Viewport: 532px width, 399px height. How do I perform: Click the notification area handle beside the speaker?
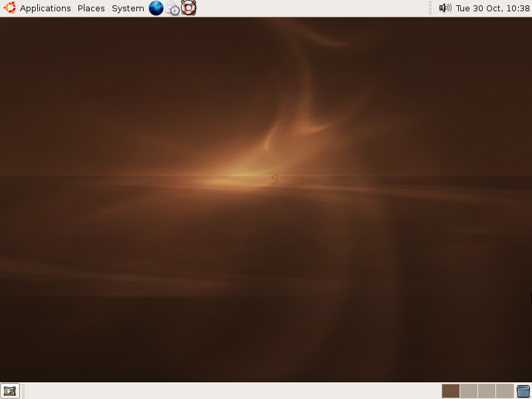point(432,8)
